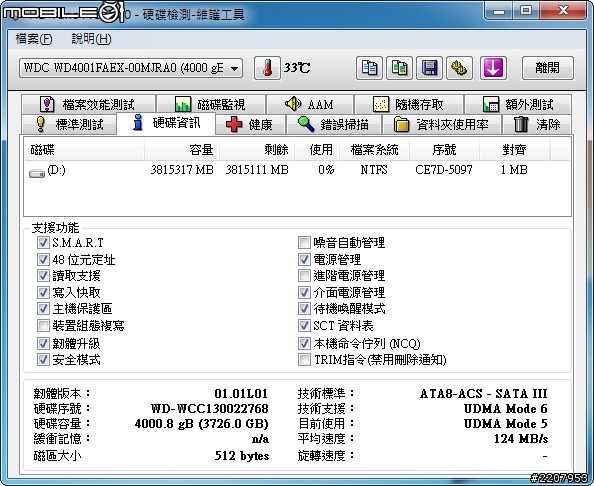Screen dimensions: 594x486
Task: Toggle the 48 位元定址 checkbox
Action: [x=43, y=259]
